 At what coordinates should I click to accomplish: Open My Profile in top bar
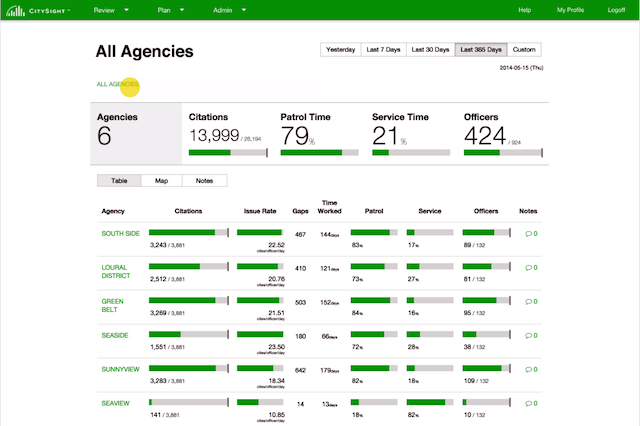572,10
